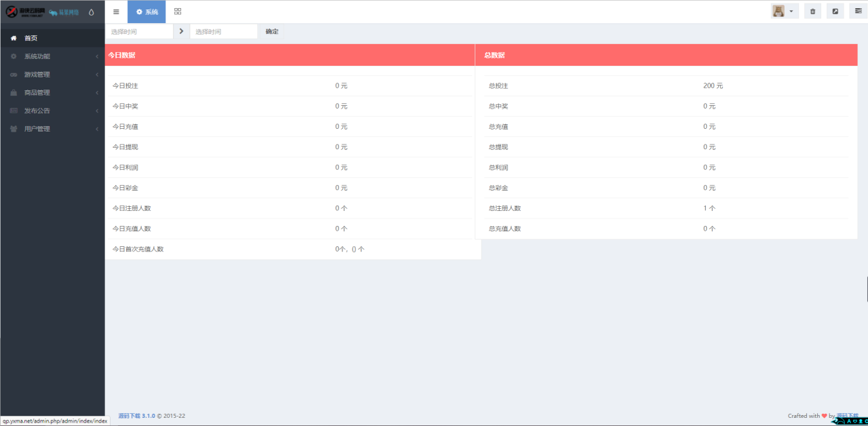Click the 今日数据 panel header
The width and height of the screenshot is (868, 426).
pyautogui.click(x=290, y=55)
